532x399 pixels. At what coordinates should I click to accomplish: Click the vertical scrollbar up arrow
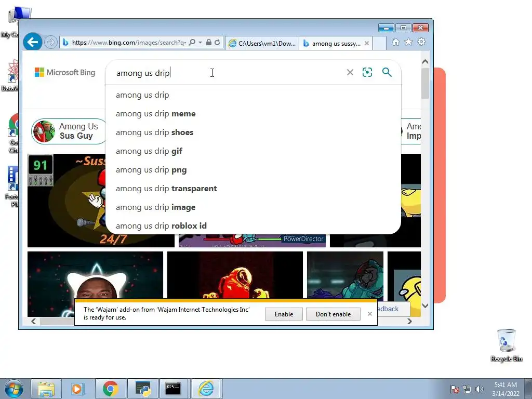tap(425, 62)
